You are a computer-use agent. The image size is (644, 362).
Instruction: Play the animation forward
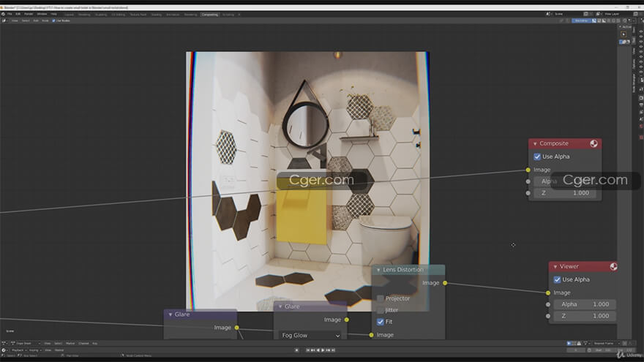point(323,350)
